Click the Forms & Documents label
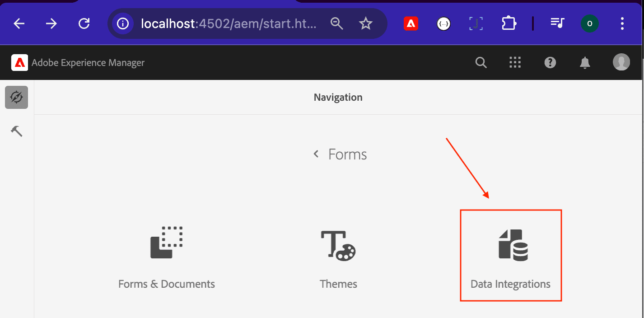 tap(167, 284)
